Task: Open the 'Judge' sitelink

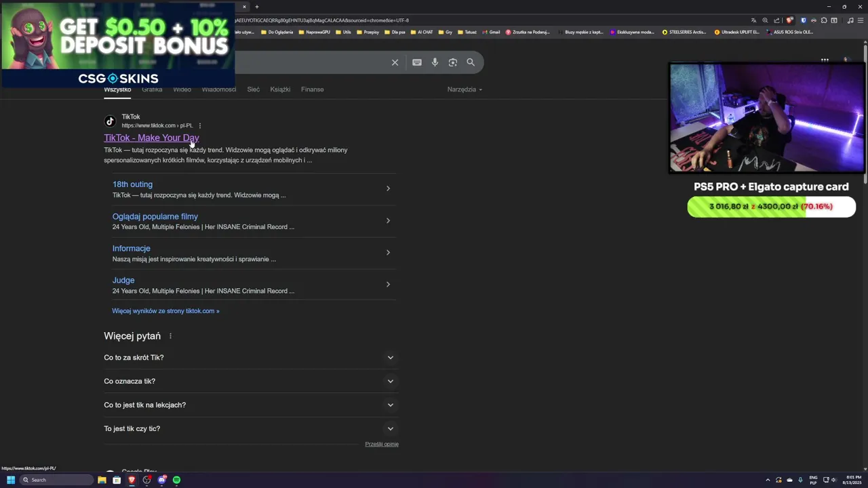Action: 123,280
